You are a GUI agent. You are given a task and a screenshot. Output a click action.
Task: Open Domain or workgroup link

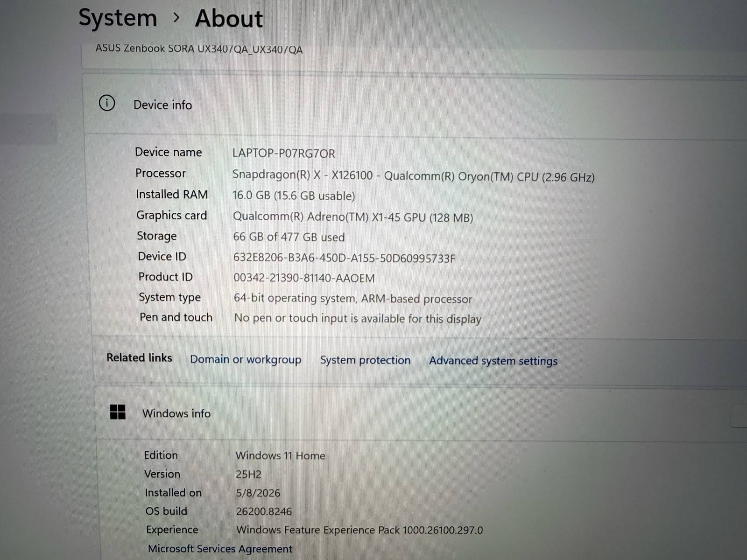click(x=246, y=359)
